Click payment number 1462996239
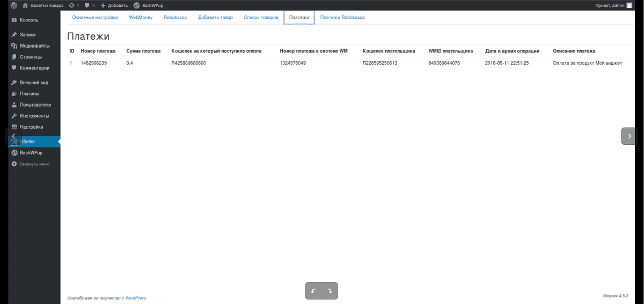 pyautogui.click(x=94, y=63)
